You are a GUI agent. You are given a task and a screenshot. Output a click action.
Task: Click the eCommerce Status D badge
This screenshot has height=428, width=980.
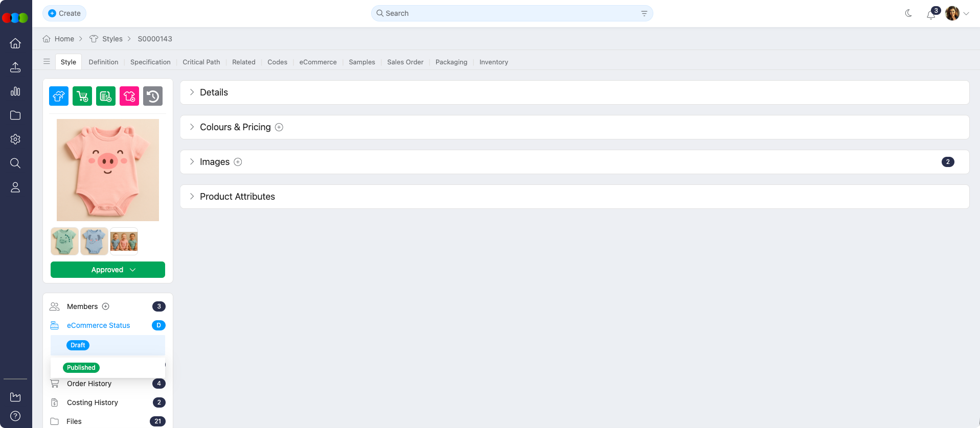(158, 325)
